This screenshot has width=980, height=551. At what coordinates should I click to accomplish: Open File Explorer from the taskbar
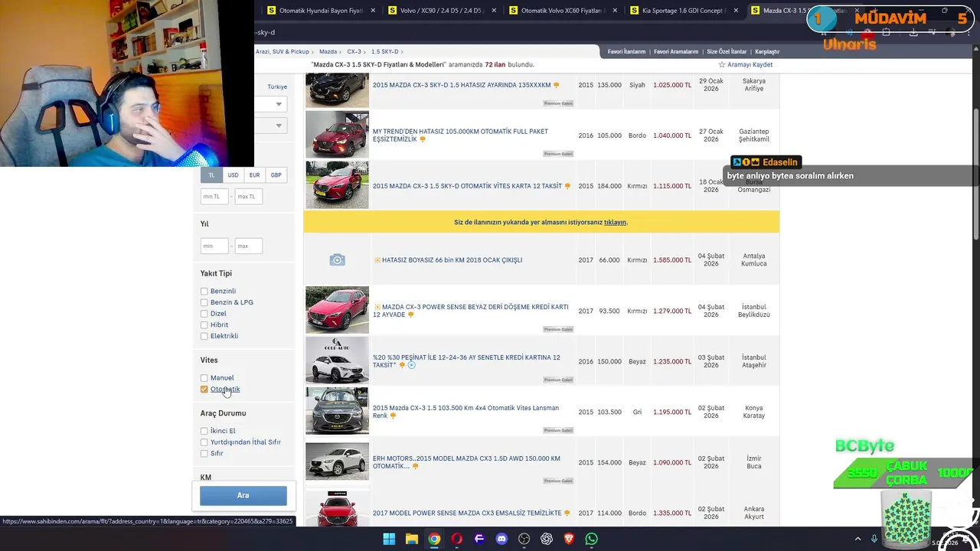tap(412, 539)
